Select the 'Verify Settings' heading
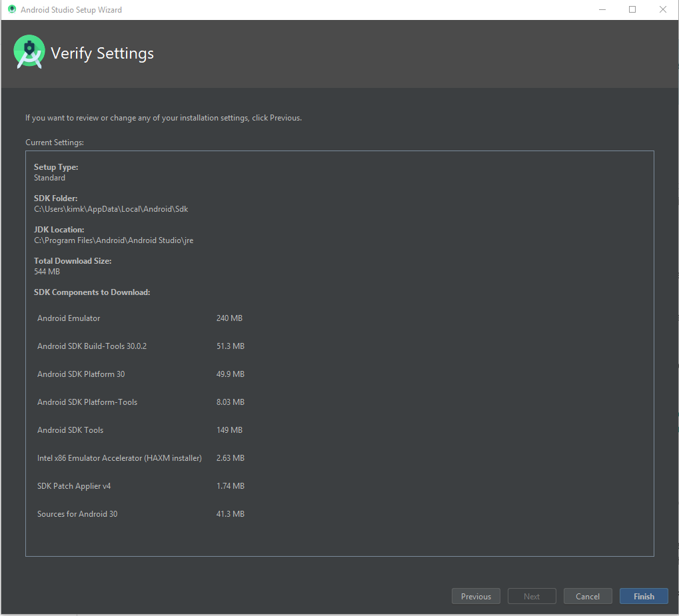The width and height of the screenshot is (679, 616). [x=102, y=53]
